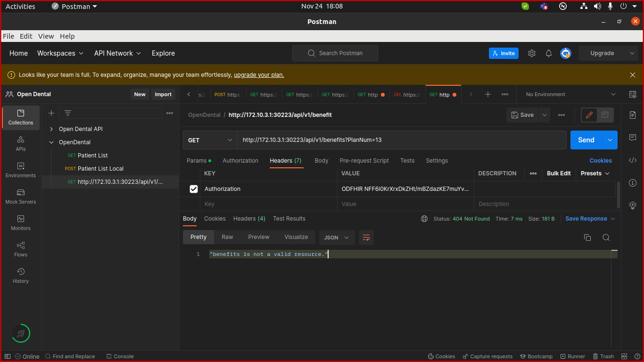Switch to comment mode icon
This screenshot has width=644, height=362.
[x=605, y=115]
